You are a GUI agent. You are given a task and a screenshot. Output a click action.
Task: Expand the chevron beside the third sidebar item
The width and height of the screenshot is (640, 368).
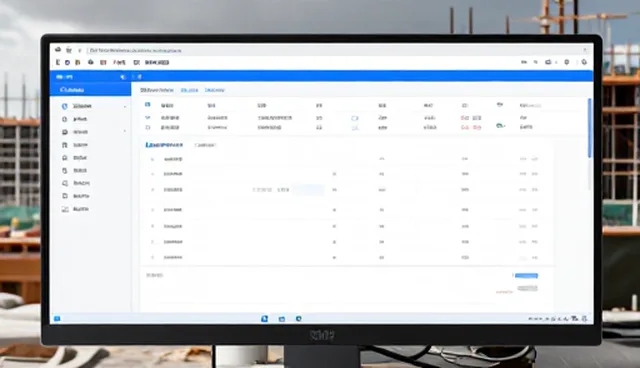click(x=125, y=131)
